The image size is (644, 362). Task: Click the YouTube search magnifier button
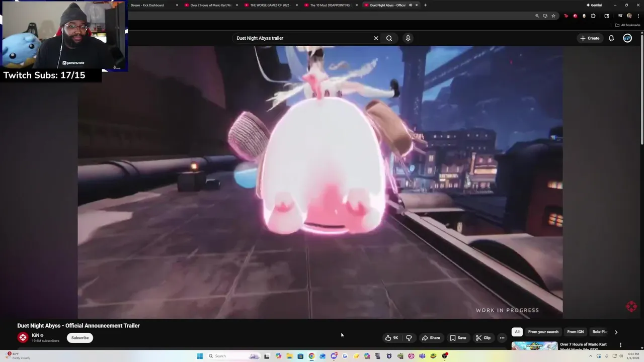(389, 38)
